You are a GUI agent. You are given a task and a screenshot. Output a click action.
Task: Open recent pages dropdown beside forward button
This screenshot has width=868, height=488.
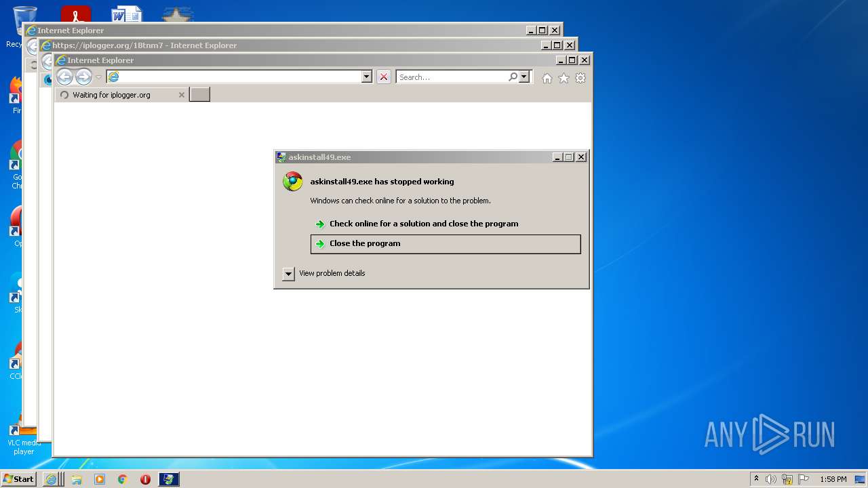pyautogui.click(x=98, y=77)
